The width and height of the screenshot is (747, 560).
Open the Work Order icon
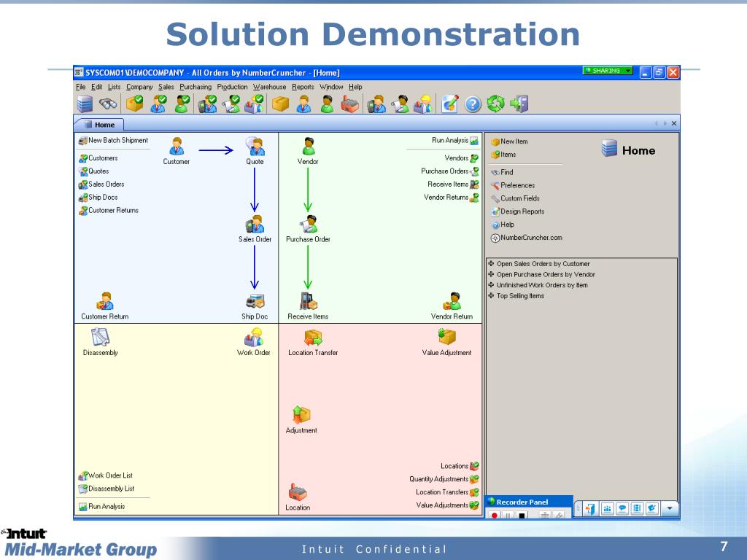click(254, 337)
